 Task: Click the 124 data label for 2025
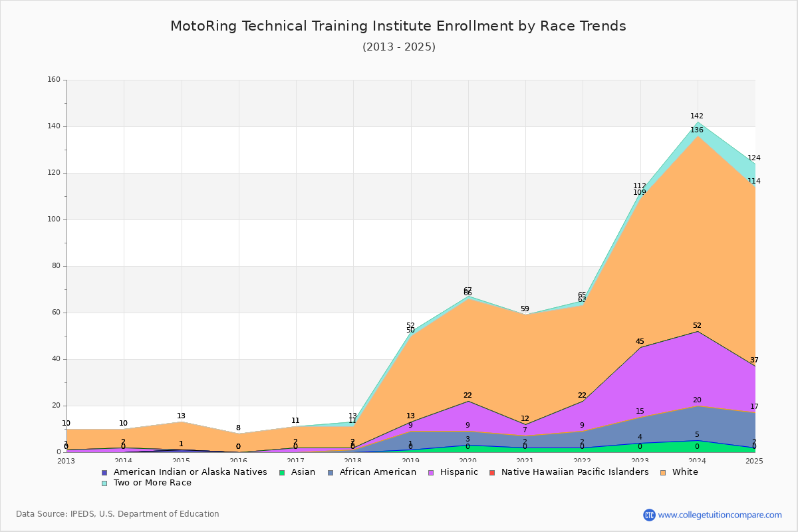tap(754, 158)
